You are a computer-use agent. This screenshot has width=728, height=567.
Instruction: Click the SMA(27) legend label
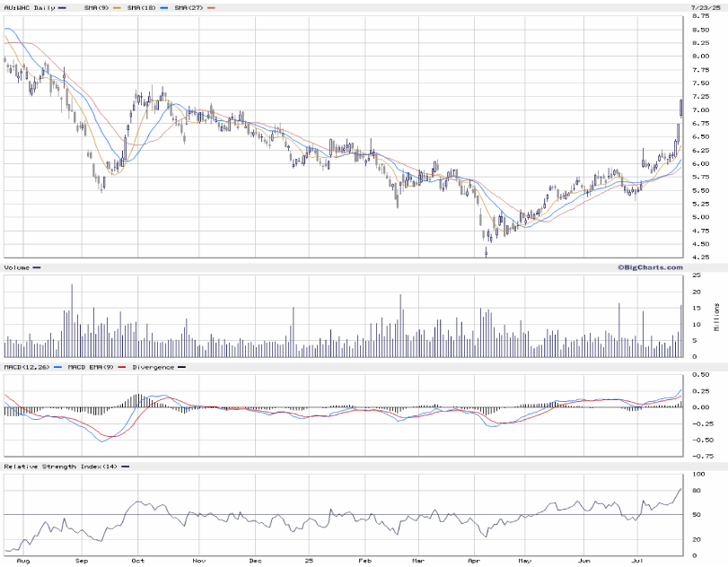189,7
